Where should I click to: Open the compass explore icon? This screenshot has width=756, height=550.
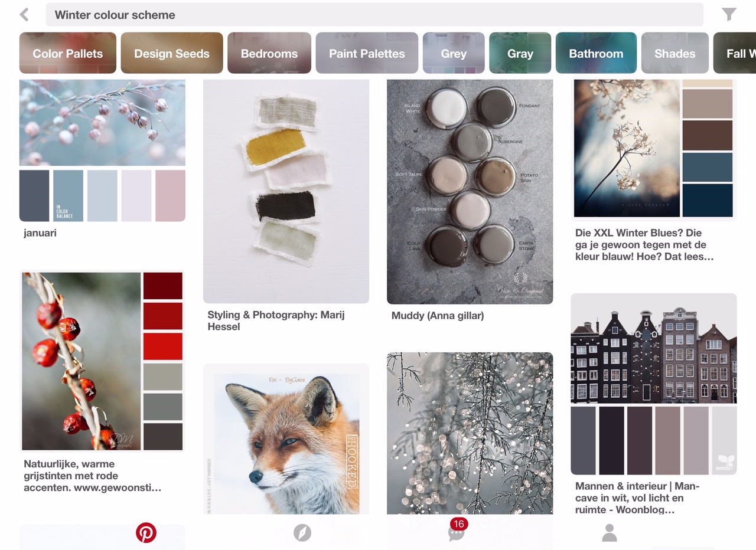coord(302,533)
